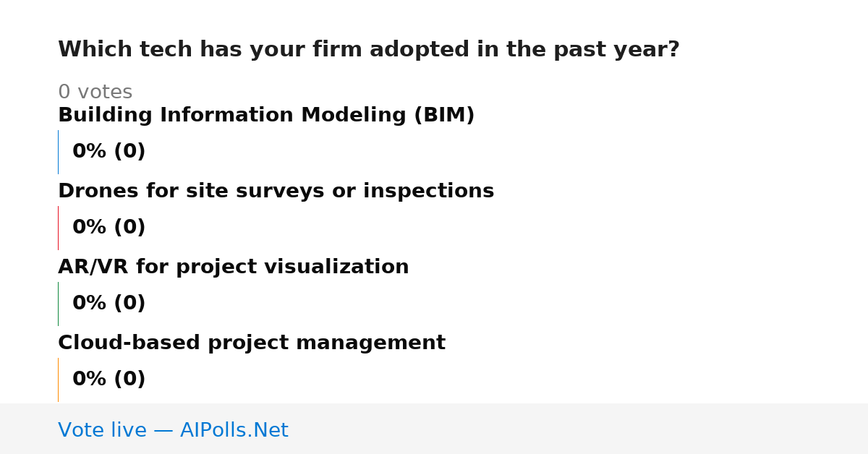This screenshot has width=868, height=454.
Task: Select Drones for site surveys or inspections
Action: 276,192
